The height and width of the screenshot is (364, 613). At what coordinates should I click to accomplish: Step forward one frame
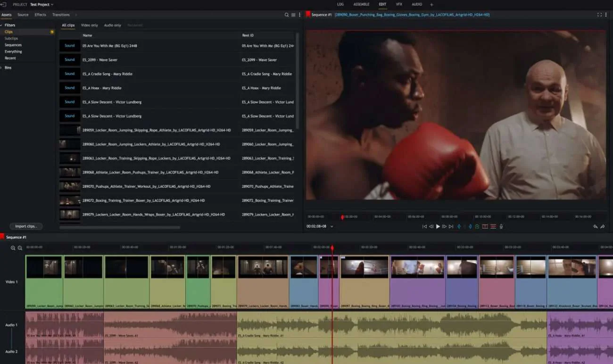point(444,226)
